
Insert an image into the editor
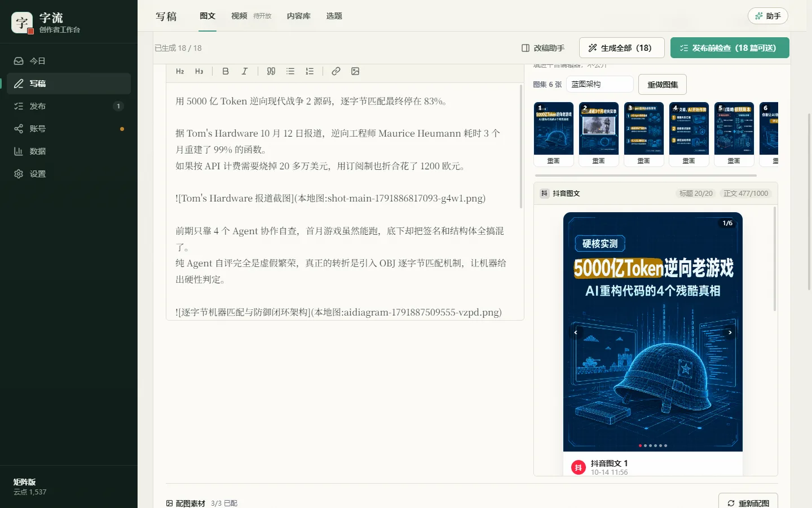click(x=355, y=71)
